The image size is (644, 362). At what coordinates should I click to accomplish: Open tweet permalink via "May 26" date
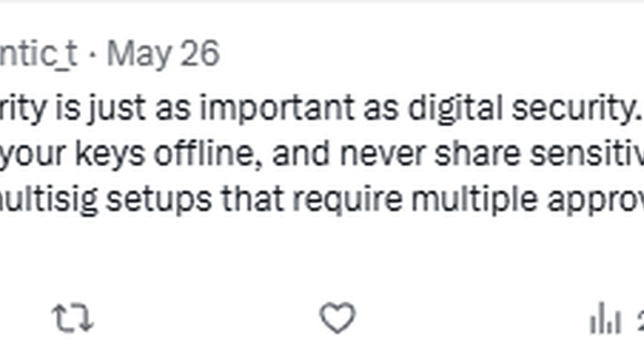163,54
